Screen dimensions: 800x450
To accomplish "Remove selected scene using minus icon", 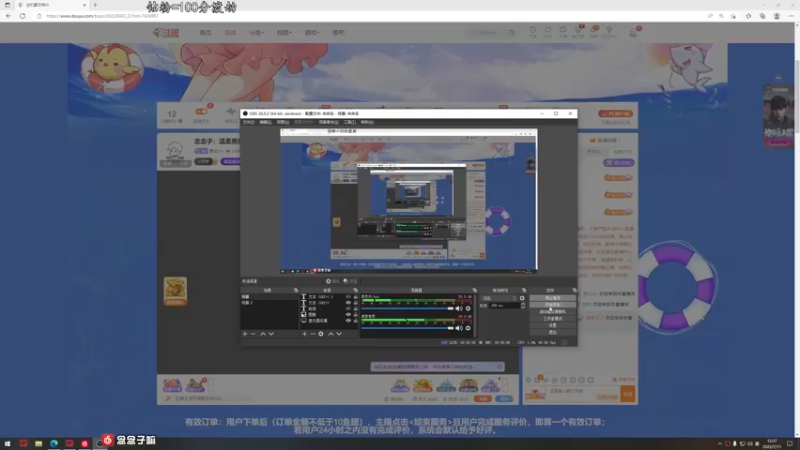I will coord(253,334).
